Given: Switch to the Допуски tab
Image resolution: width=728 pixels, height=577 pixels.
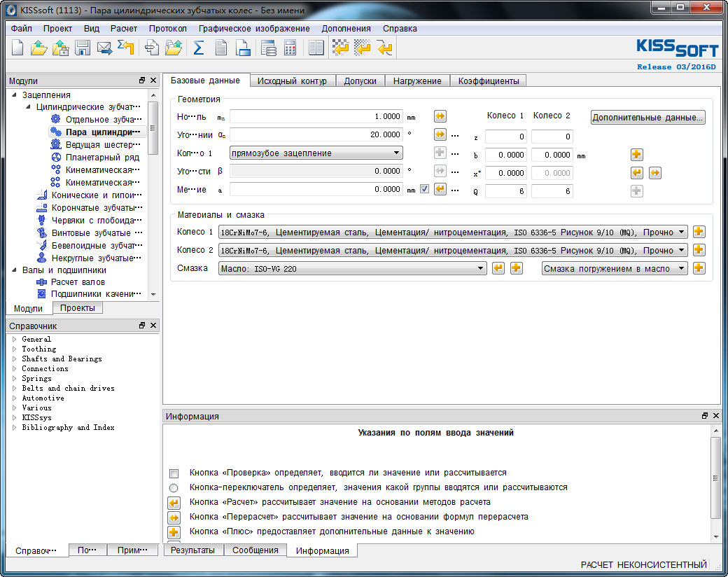Looking at the screenshot, I should 360,81.
